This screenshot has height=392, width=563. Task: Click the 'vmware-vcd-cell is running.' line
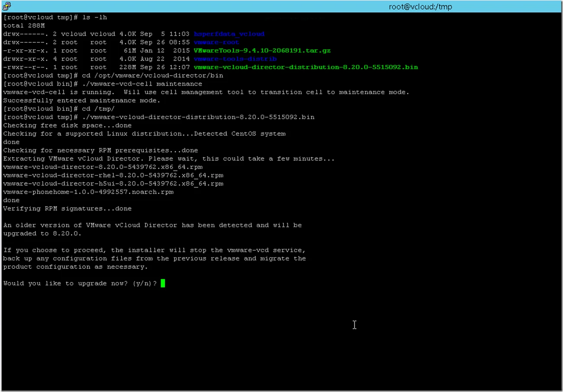point(206,92)
